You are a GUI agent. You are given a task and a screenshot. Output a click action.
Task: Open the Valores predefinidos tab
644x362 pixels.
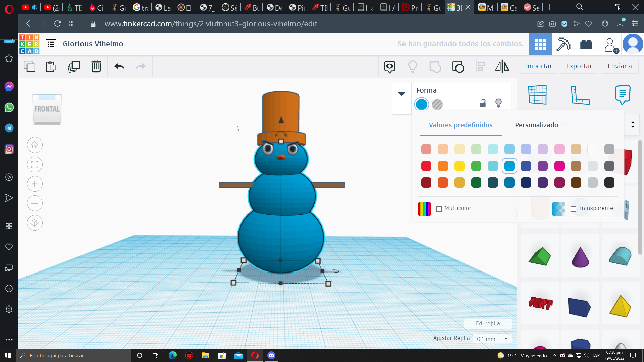tap(461, 125)
